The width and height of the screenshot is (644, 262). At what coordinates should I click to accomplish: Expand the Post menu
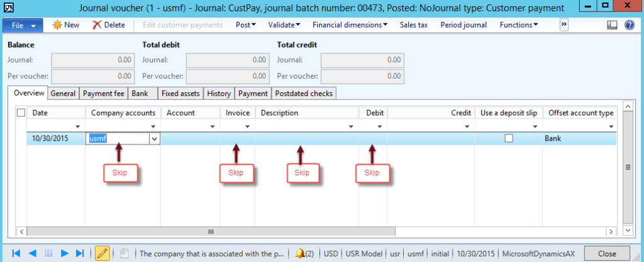click(x=246, y=25)
